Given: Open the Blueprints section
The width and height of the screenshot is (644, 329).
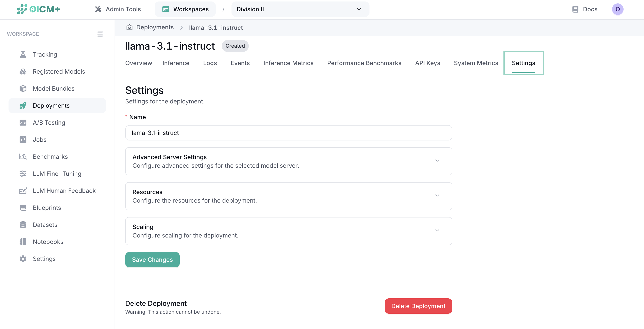Looking at the screenshot, I should (47, 207).
